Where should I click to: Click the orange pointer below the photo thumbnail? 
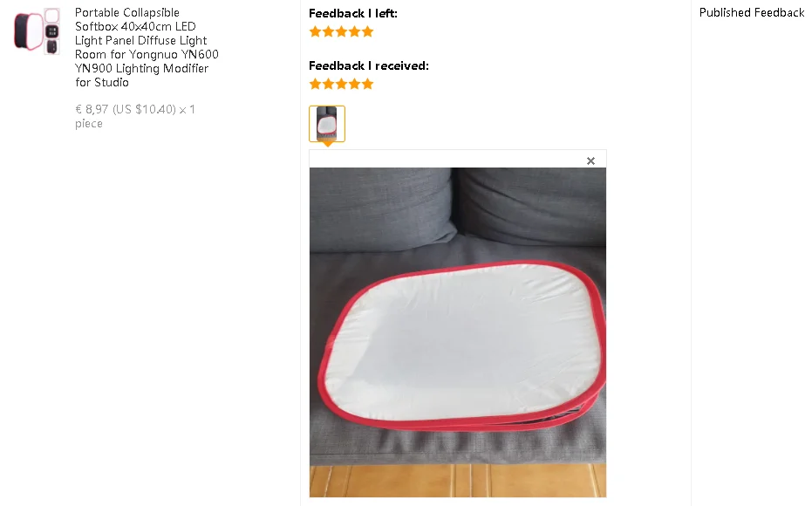[327, 145]
